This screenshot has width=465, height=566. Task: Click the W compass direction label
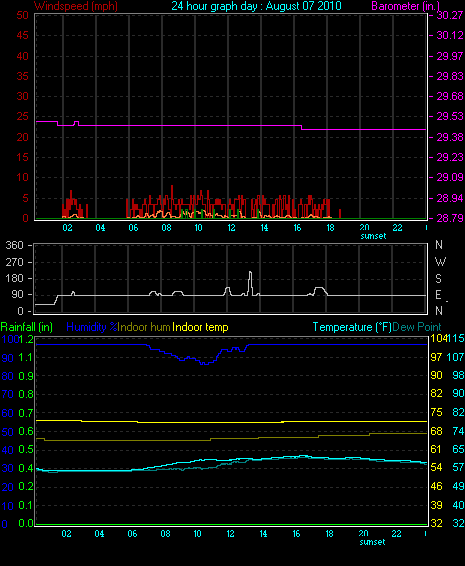(440, 261)
